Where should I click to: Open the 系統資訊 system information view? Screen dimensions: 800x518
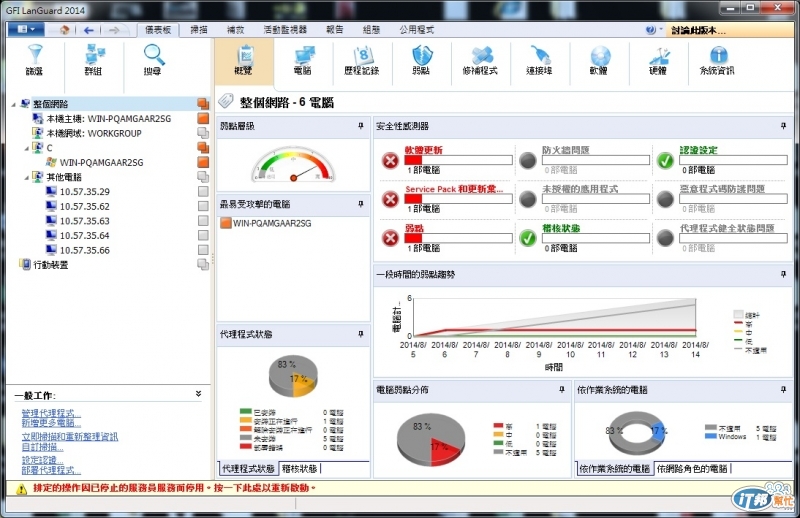(x=717, y=60)
